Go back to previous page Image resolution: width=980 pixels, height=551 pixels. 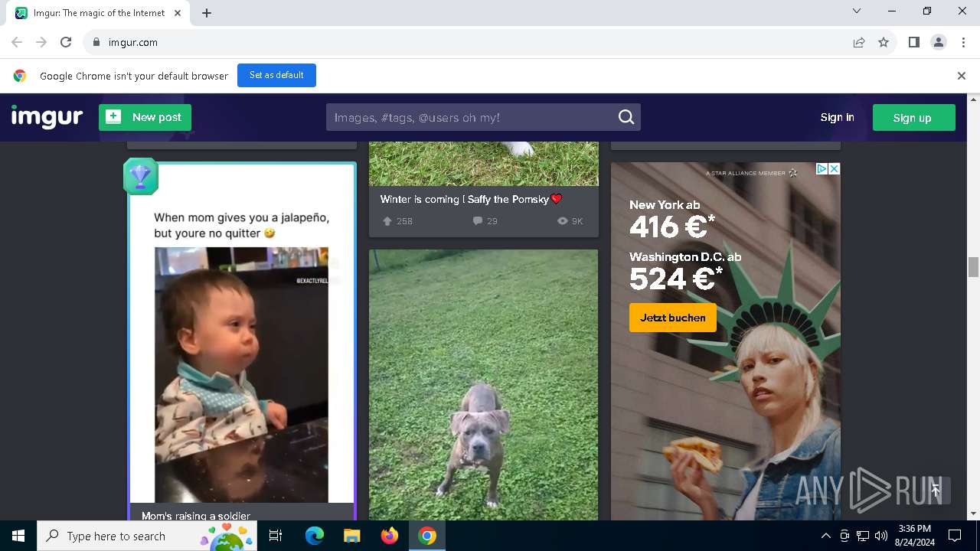tap(17, 42)
